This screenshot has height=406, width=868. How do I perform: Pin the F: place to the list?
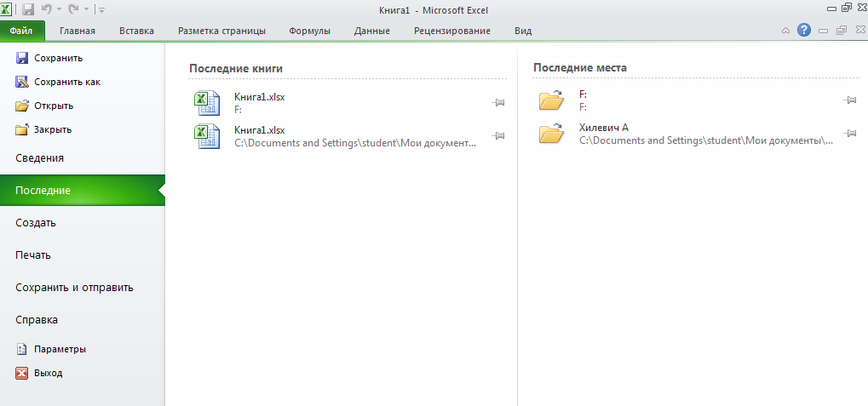coord(850,100)
